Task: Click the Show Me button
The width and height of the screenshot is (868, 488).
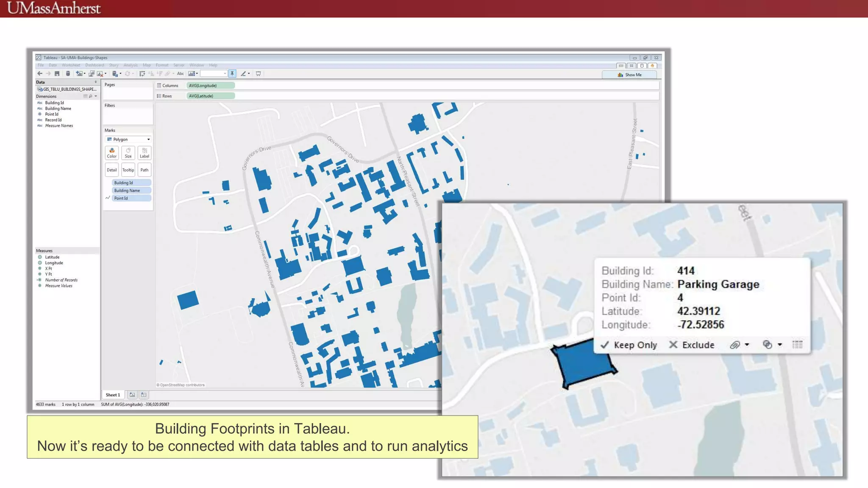Action: (629, 75)
